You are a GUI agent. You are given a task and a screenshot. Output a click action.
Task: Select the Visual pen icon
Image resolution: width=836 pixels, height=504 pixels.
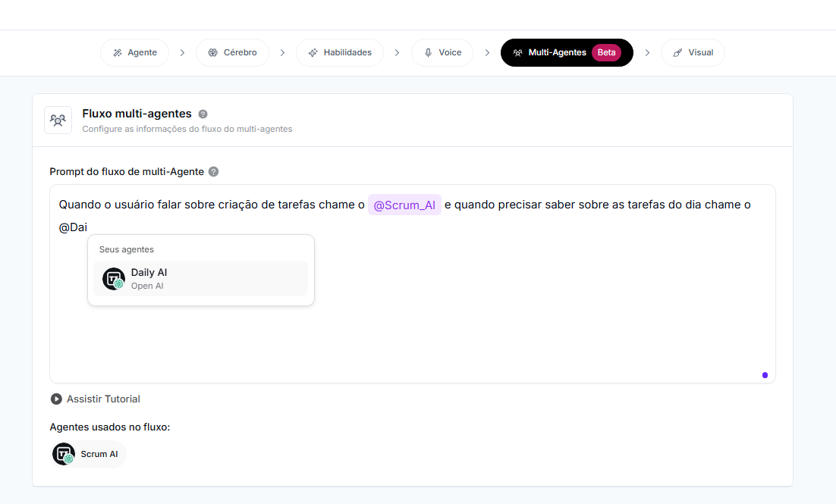coord(677,52)
